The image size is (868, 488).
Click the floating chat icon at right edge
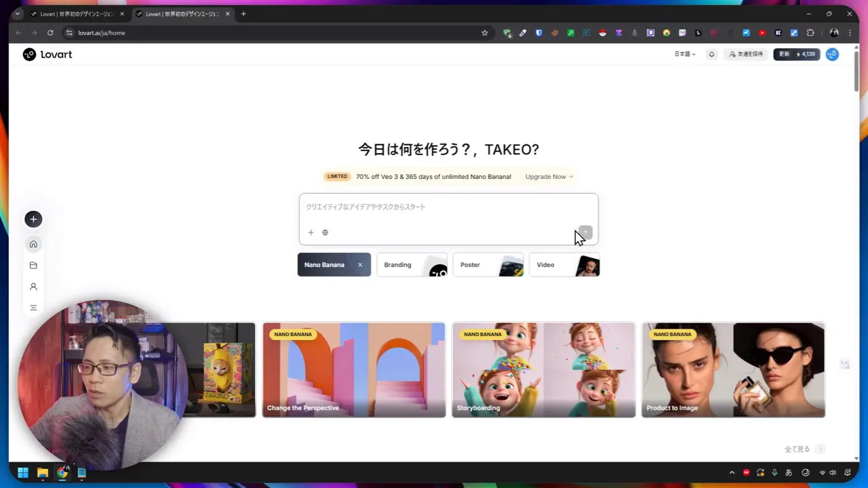(x=844, y=364)
